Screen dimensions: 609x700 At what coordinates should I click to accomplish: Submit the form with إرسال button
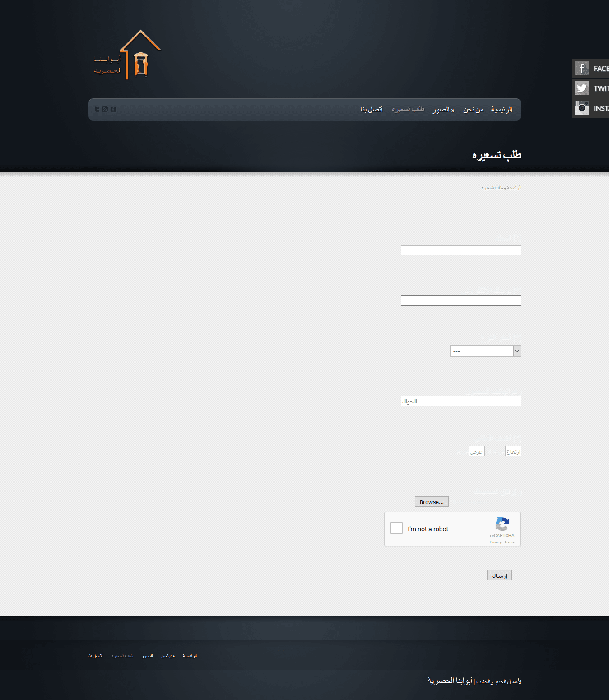pos(499,575)
